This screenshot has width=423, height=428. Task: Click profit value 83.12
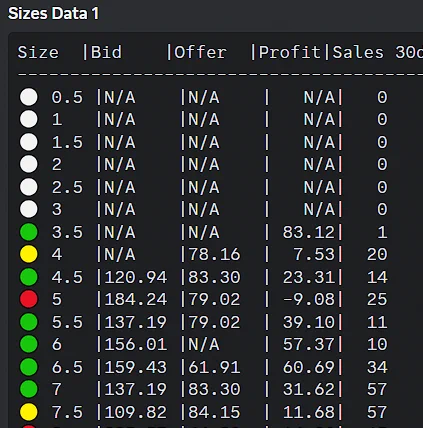click(x=309, y=232)
